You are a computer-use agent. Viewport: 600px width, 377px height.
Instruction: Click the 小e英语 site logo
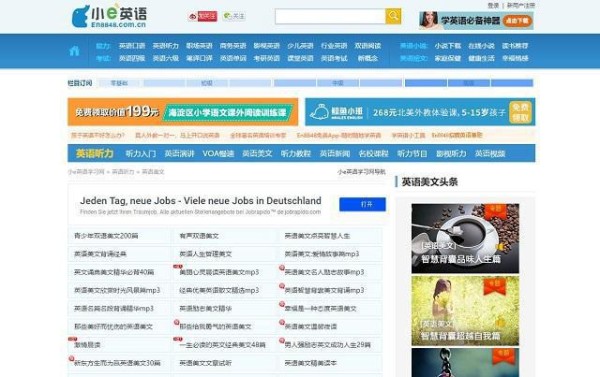[109, 16]
